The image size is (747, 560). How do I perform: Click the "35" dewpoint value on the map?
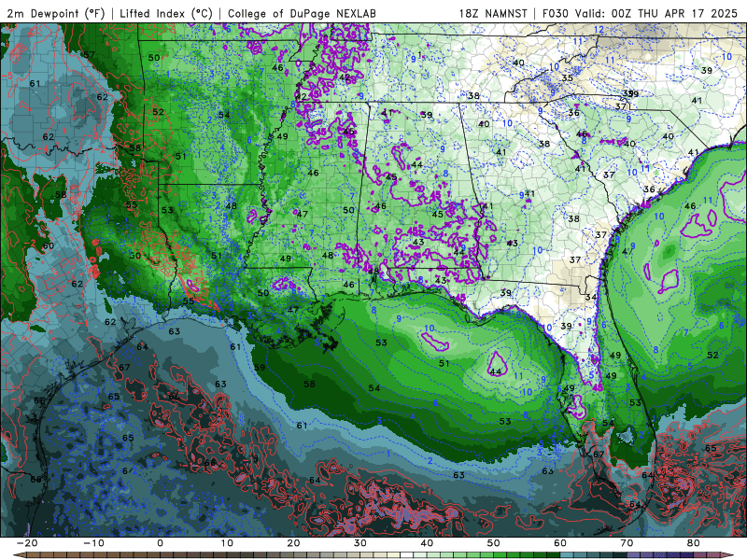567,77
